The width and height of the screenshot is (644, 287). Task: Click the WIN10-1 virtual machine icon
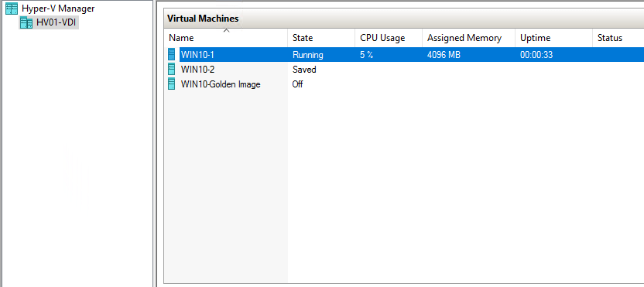pos(171,55)
